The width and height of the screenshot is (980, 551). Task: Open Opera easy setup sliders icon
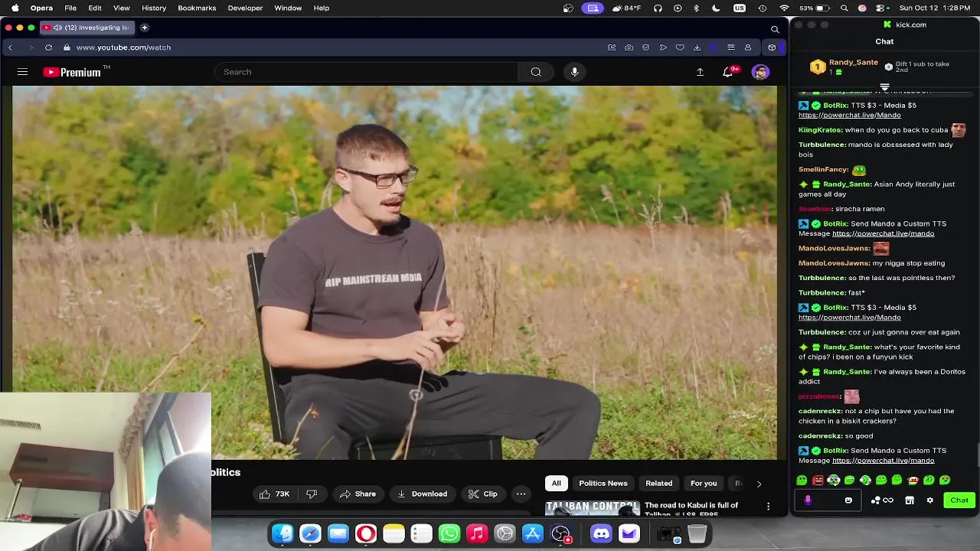click(730, 47)
